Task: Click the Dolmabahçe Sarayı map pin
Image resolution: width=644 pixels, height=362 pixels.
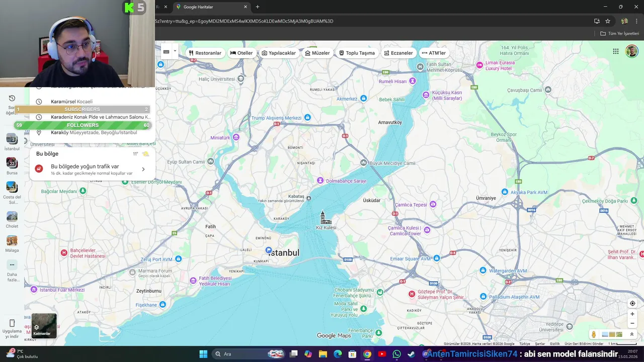Action: pyautogui.click(x=320, y=180)
